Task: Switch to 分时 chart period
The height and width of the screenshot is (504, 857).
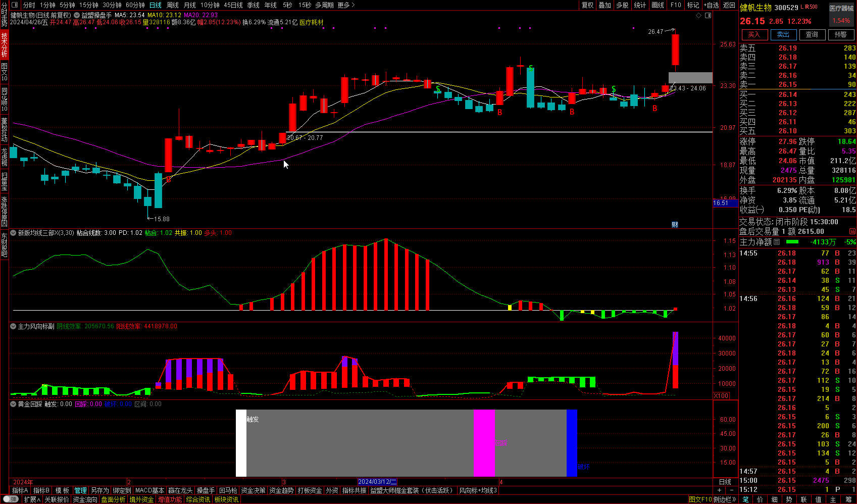Action: [29, 5]
